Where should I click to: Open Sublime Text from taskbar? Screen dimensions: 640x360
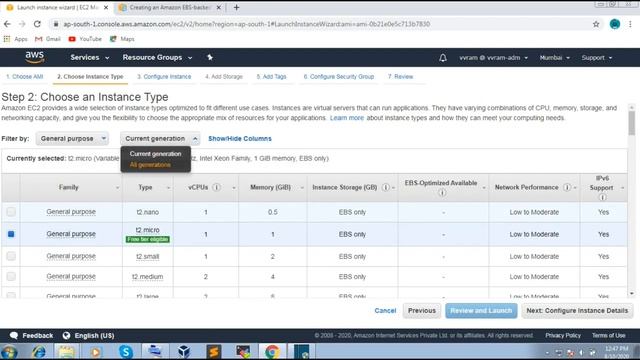coord(213,352)
